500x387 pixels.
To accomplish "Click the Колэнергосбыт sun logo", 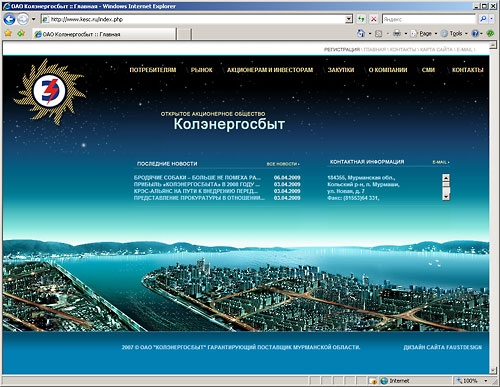I will (x=49, y=91).
